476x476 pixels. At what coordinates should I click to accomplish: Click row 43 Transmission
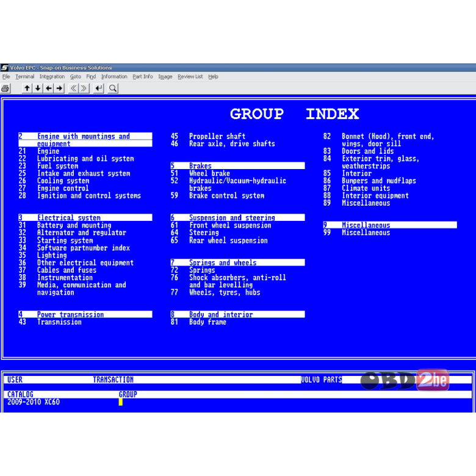(50, 322)
